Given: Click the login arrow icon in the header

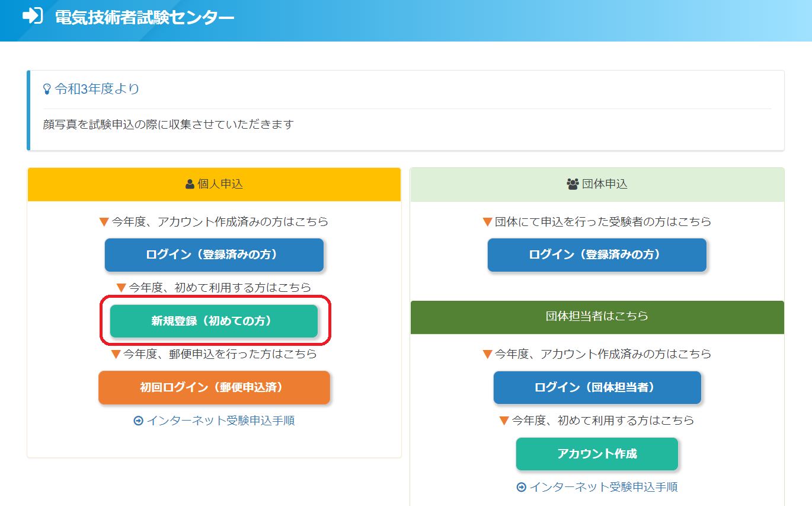Looking at the screenshot, I should tap(32, 16).
